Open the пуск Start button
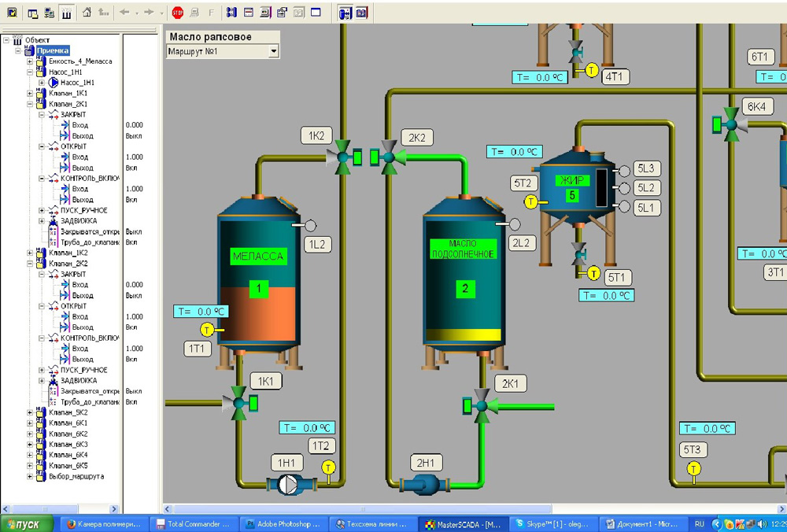Viewport: 787px width, 532px height. click(28, 523)
